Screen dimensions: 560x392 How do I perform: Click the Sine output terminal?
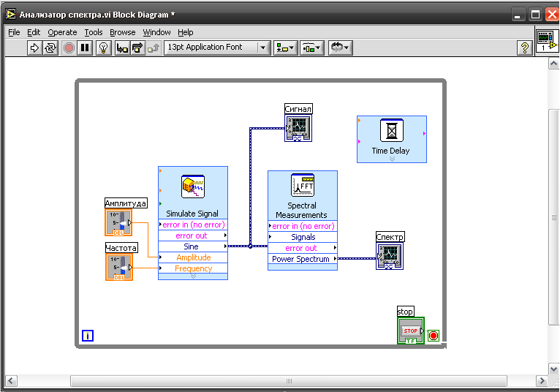click(x=193, y=246)
